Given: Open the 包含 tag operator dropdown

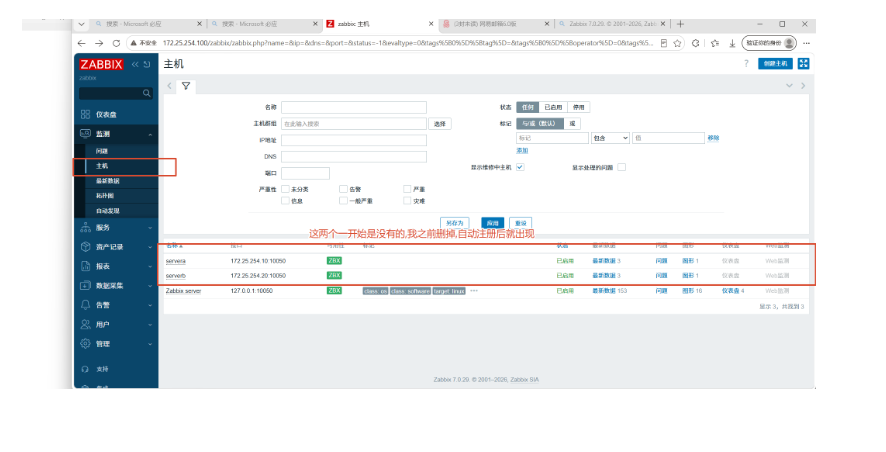Looking at the screenshot, I should pos(610,138).
